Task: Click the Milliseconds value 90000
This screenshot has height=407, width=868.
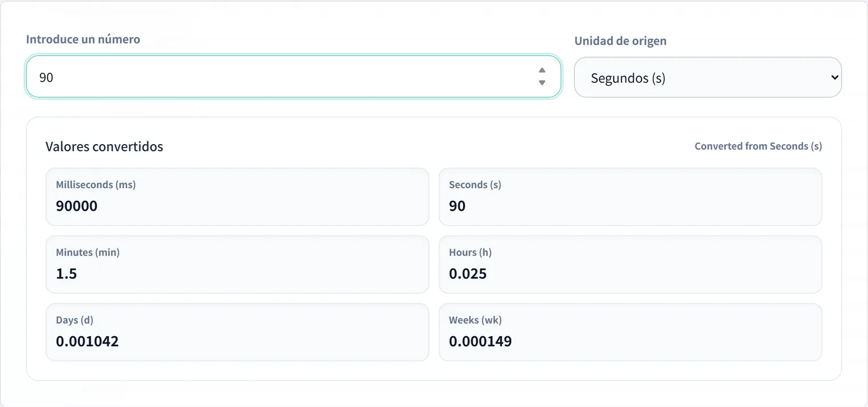Action: pyautogui.click(x=77, y=206)
